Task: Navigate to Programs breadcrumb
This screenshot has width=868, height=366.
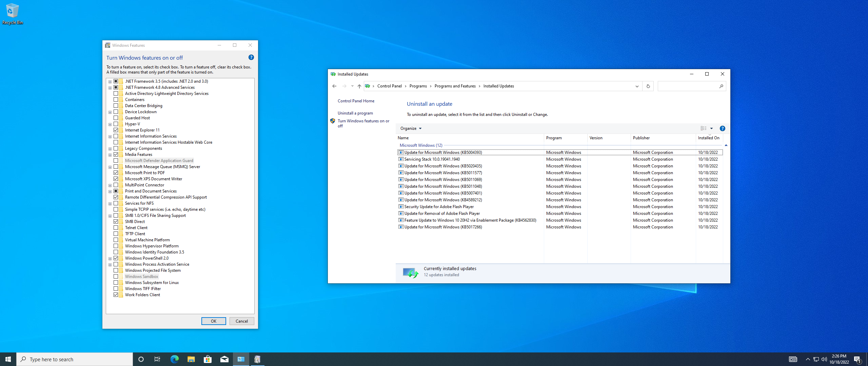Action: click(418, 86)
